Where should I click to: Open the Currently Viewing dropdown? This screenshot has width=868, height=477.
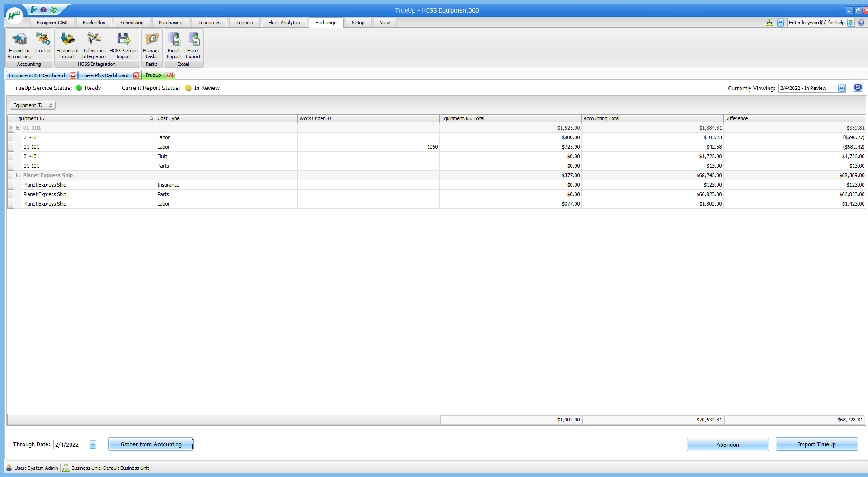pyautogui.click(x=841, y=89)
